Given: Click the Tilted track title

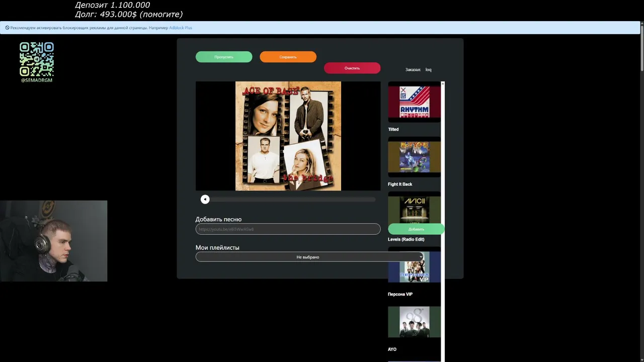Looking at the screenshot, I should click(x=393, y=130).
